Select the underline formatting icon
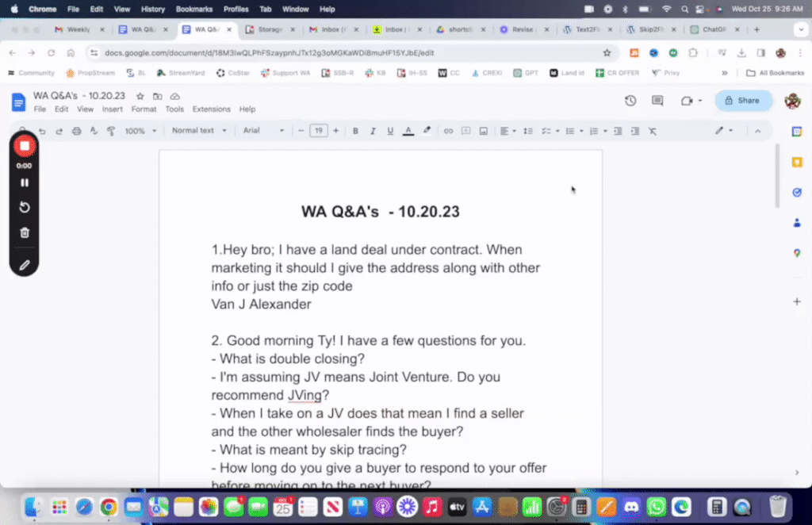Screen dimensions: 812x525 pos(389,131)
